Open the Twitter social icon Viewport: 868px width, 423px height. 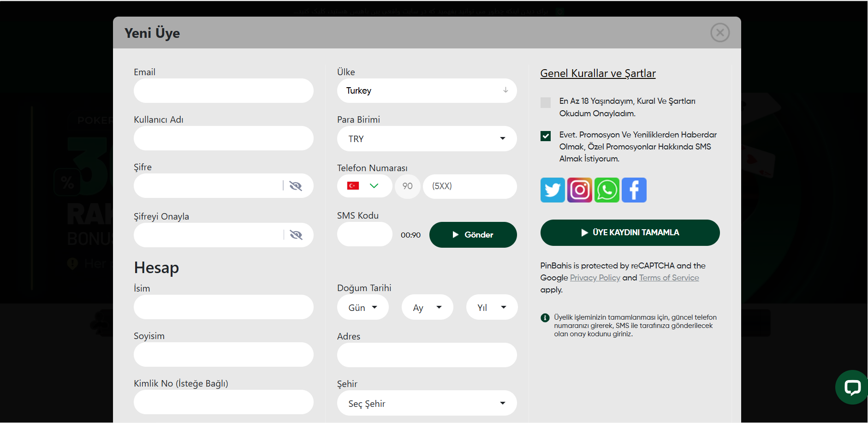553,190
